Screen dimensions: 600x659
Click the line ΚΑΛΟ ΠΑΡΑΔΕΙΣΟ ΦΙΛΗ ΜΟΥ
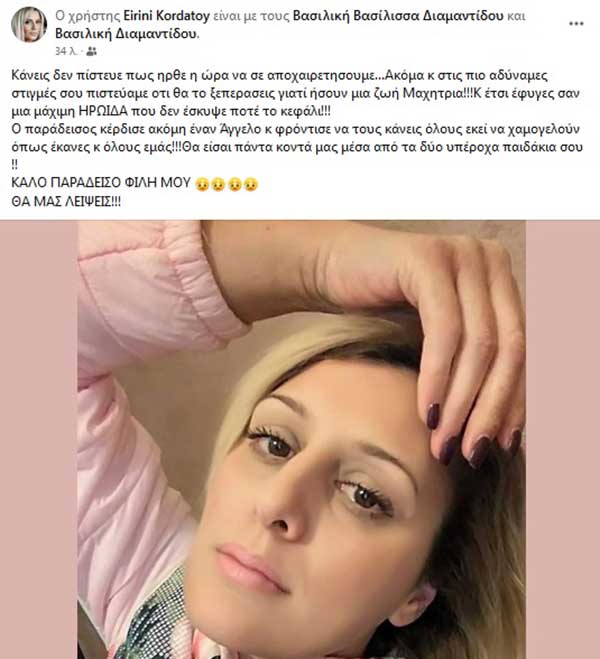(x=101, y=183)
